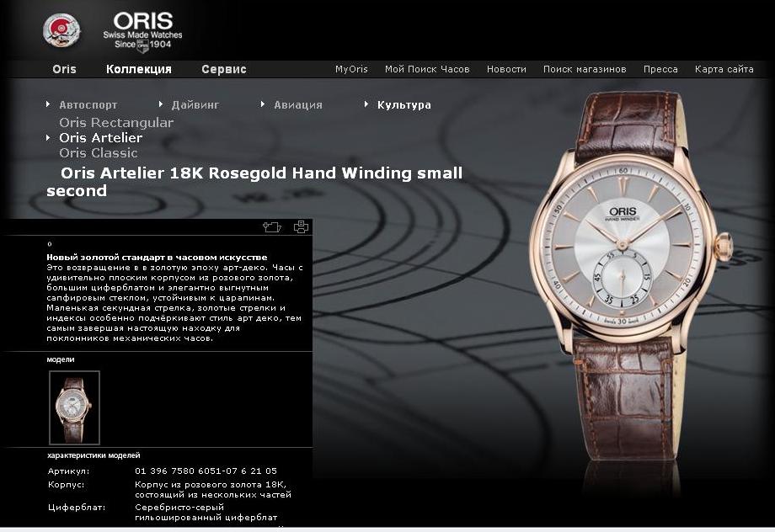Expand the Дайвинг category arrow

pyautogui.click(x=161, y=104)
